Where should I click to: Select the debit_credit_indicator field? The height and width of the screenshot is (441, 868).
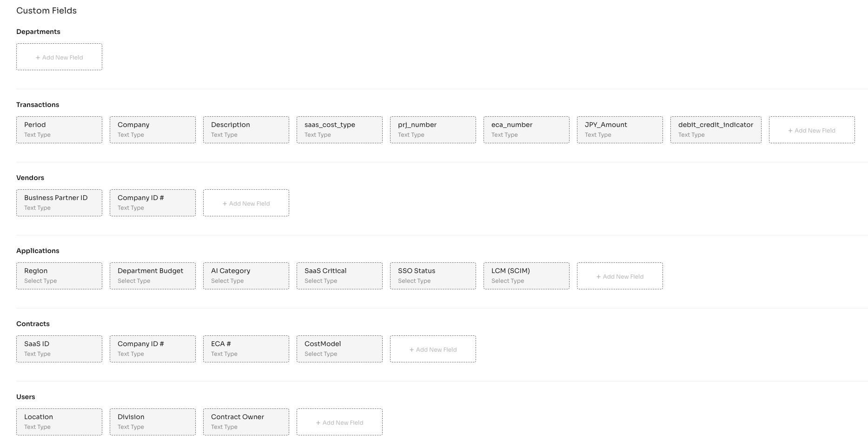coord(716,129)
